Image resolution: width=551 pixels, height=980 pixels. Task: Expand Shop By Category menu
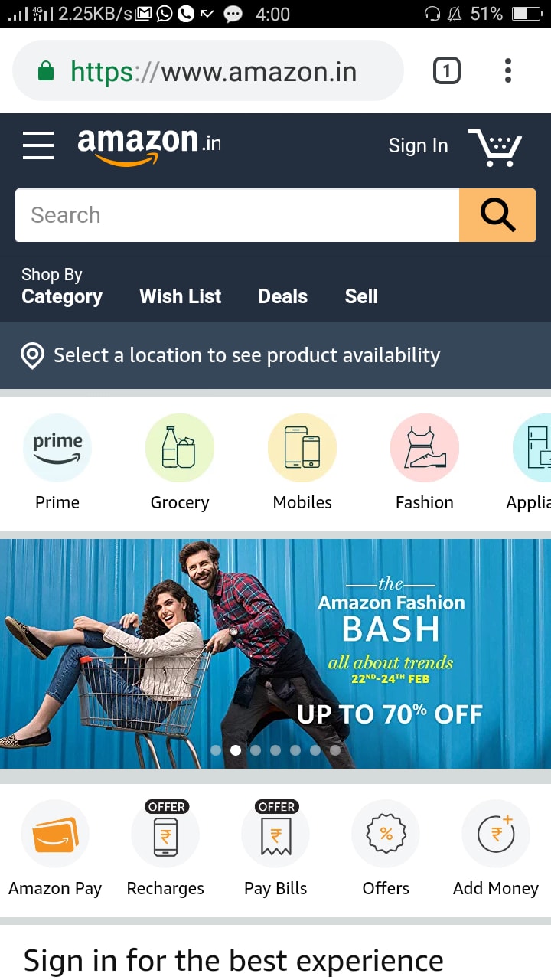point(62,286)
